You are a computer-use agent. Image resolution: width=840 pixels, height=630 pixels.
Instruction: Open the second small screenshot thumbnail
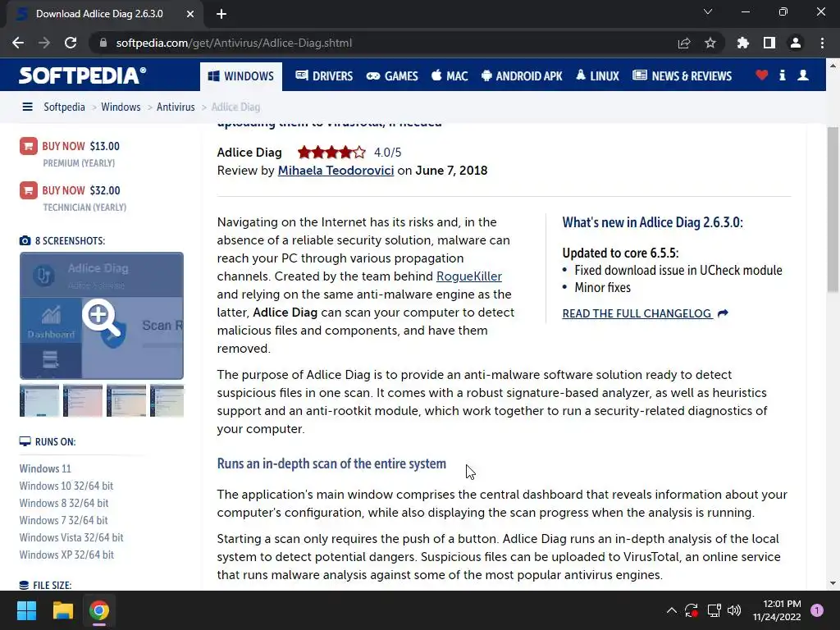coord(83,400)
